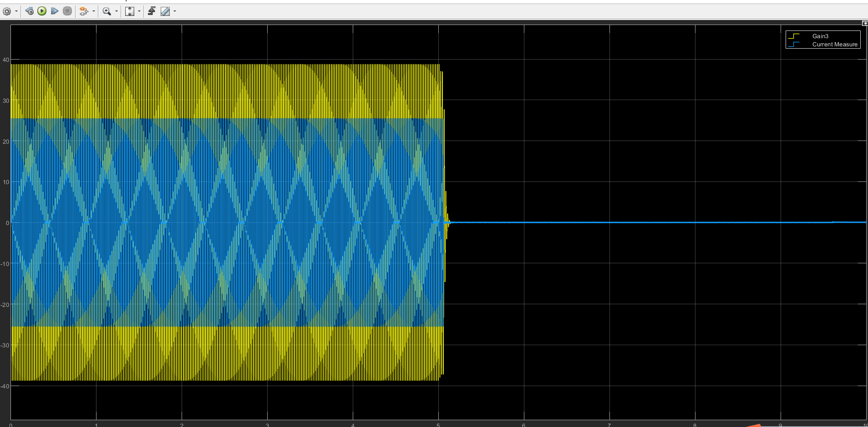Toggle Current Measure signal in legend
The height and width of the screenshot is (427, 868).
point(835,44)
